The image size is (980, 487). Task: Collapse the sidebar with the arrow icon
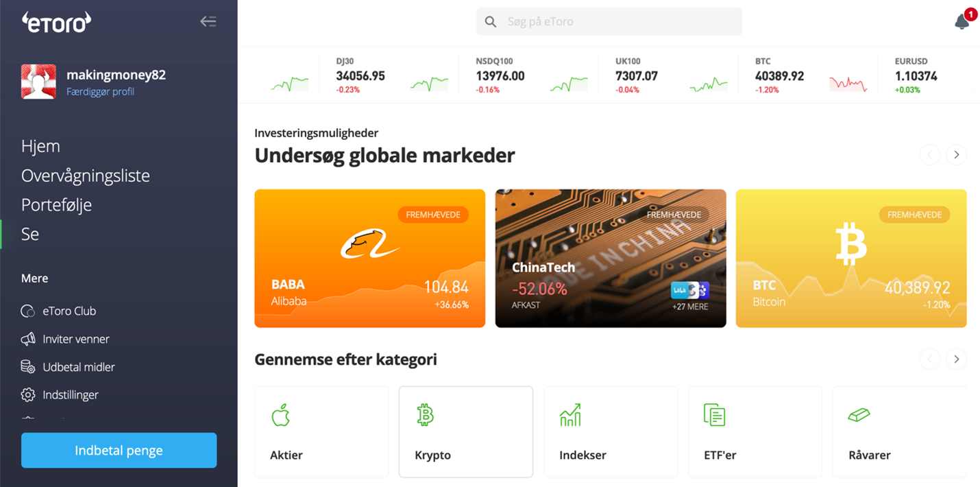[208, 21]
